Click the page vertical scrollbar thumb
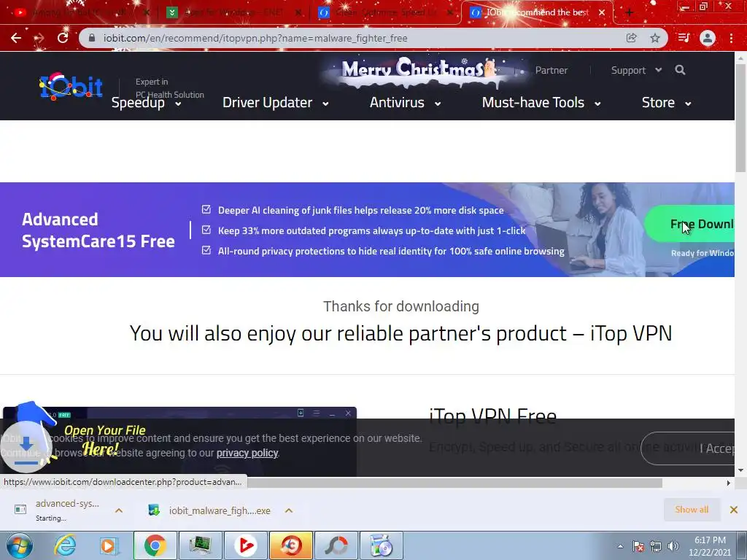This screenshot has height=560, width=747. coord(740,117)
